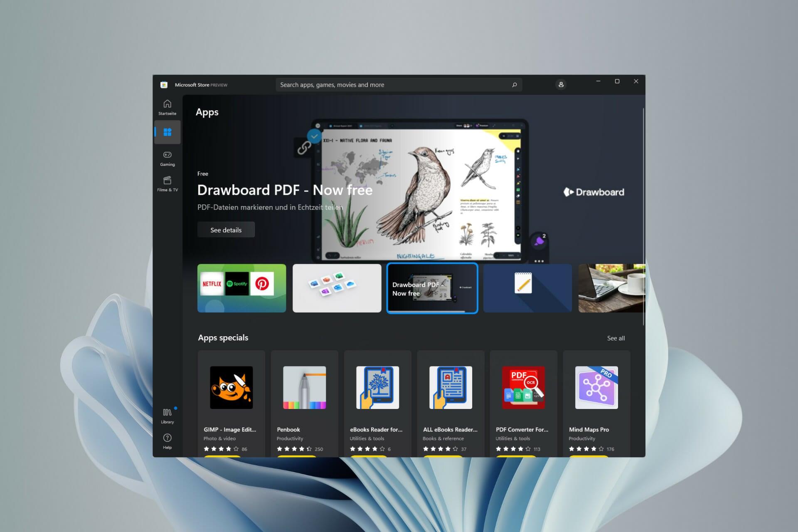Select the Netflix Spotify Pinterest banner thumbnail
Screen dimensions: 798x532
(x=241, y=288)
